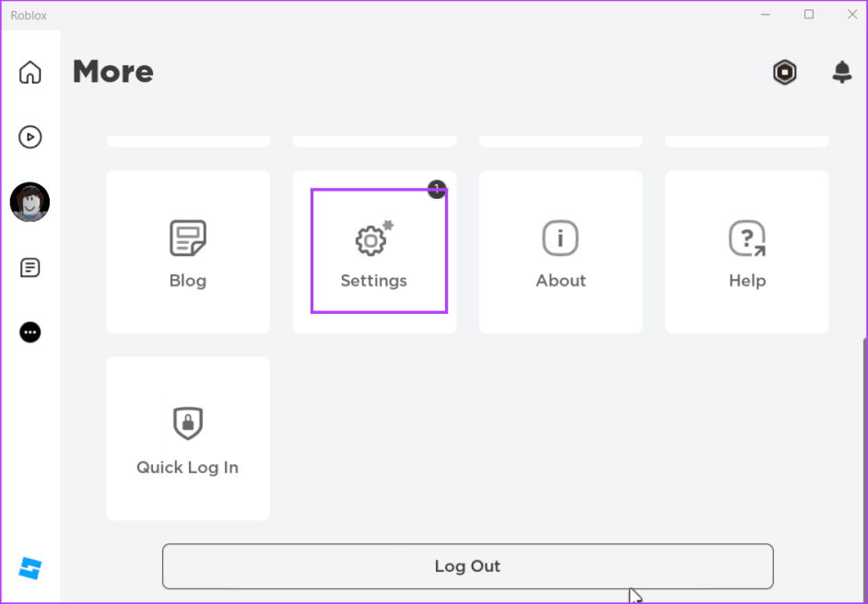Viewport: 868px width, 604px height.
Task: Open the avatar profile picture
Action: click(x=29, y=202)
